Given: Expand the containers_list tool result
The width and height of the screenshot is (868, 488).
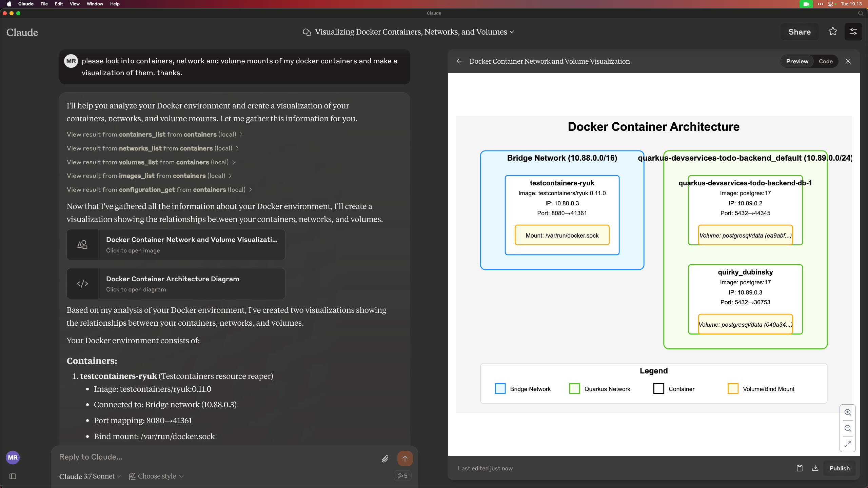Looking at the screenshot, I should [x=155, y=135].
